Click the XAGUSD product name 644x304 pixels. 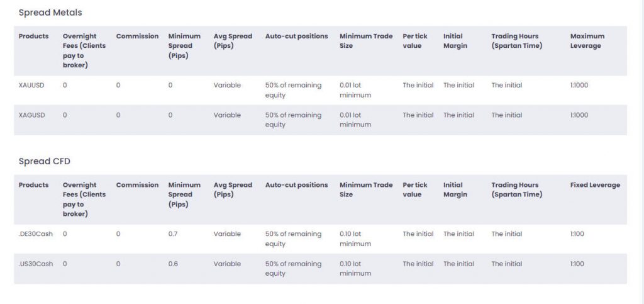31,115
